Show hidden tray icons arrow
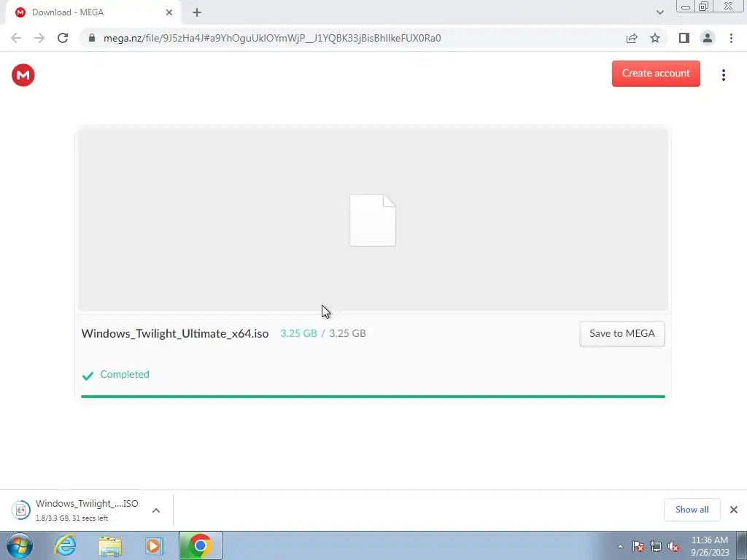This screenshot has width=747, height=560. pos(620,546)
